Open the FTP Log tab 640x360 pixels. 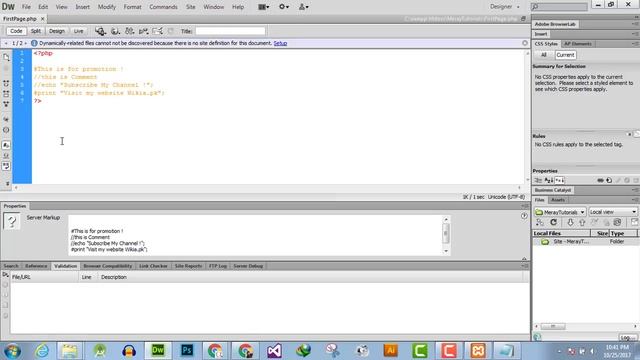tap(218, 266)
